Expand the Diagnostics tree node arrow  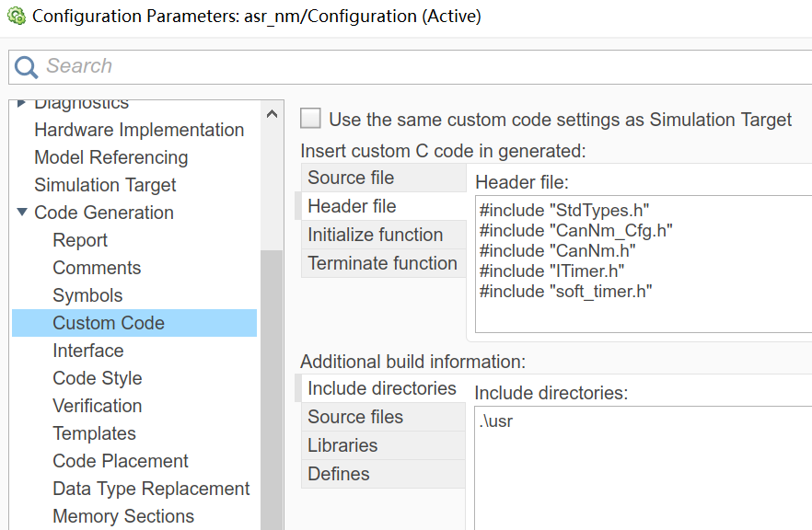[21, 103]
